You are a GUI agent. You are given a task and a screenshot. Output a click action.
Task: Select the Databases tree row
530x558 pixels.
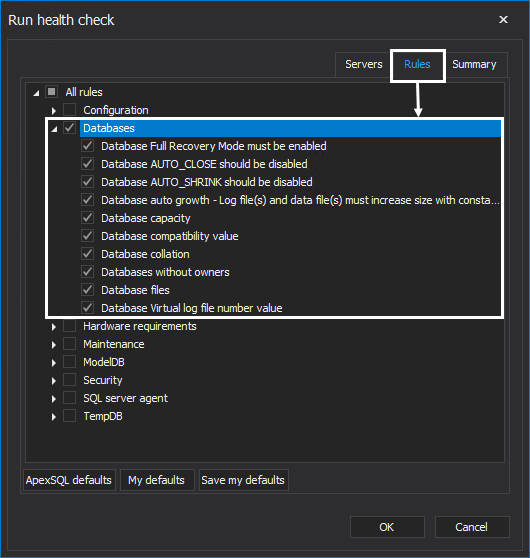tap(290, 128)
